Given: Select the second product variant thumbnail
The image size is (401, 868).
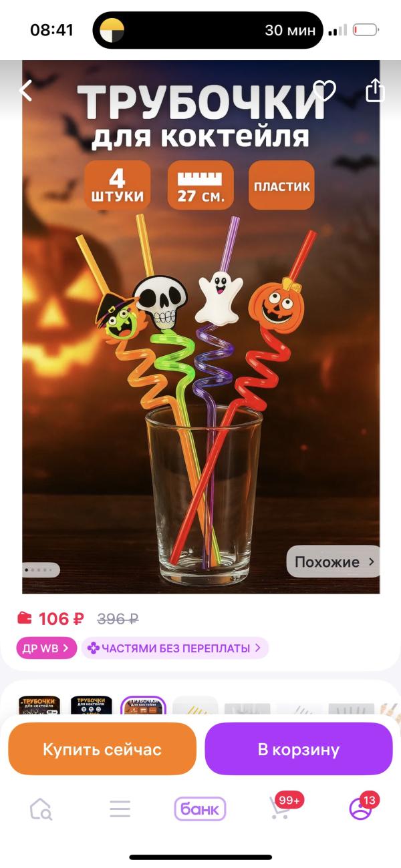Looking at the screenshot, I should click(x=92, y=706).
